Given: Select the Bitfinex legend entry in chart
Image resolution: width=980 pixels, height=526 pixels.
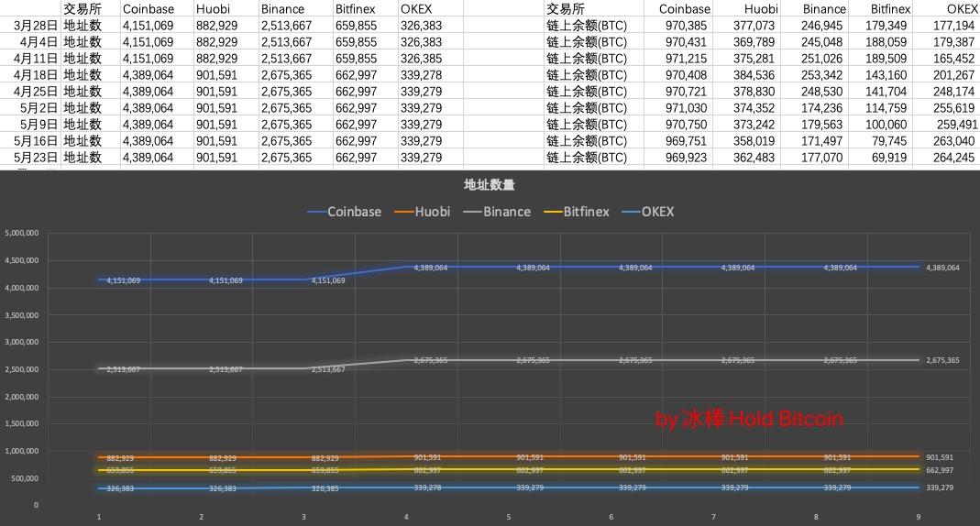Looking at the screenshot, I should click(577, 212).
